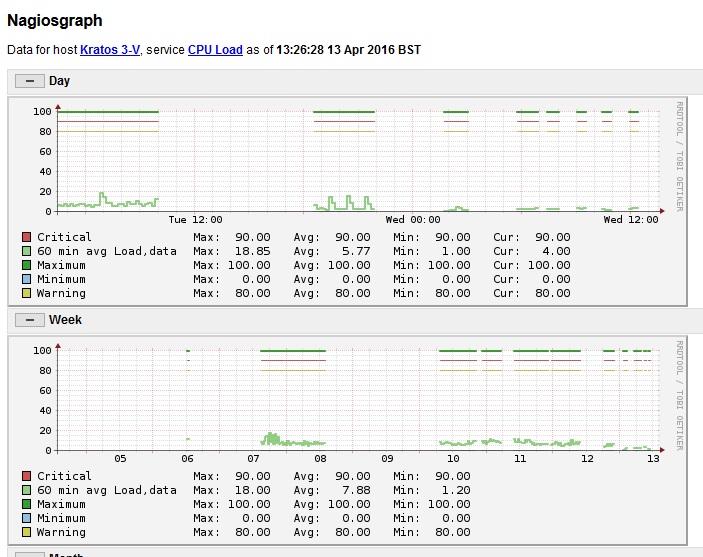Click the blue Minimum swatch in Day legend
Screen dimensions: 703x557
point(26,280)
